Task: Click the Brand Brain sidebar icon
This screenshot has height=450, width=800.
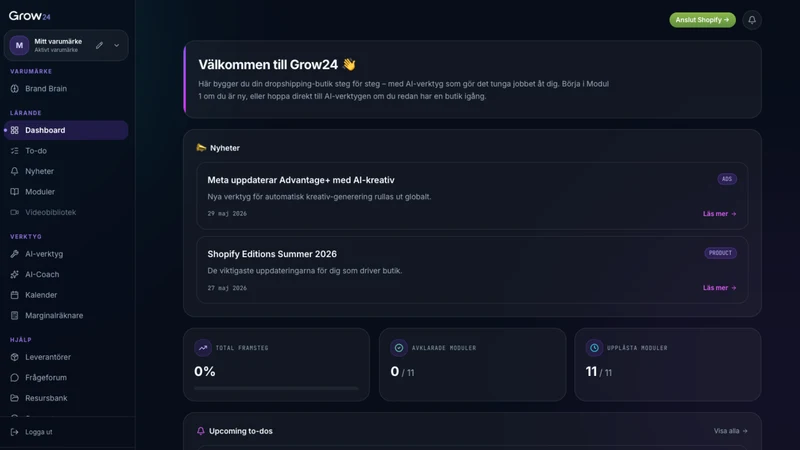Action: [14, 89]
